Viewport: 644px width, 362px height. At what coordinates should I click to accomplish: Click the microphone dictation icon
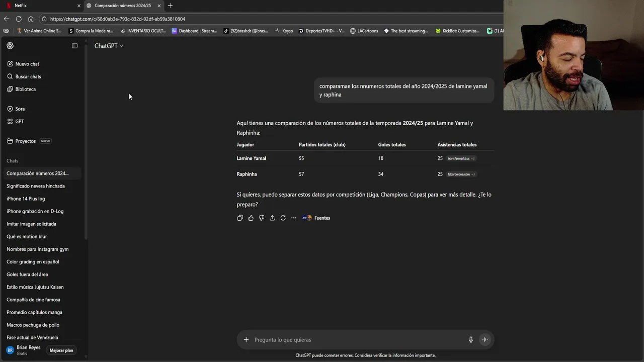point(471,339)
